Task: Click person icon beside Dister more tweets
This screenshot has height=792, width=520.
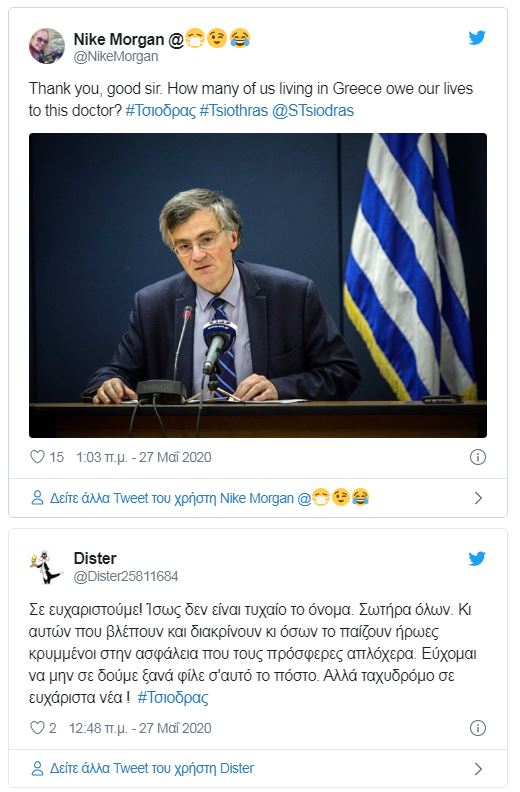Action: pyautogui.click(x=37, y=769)
